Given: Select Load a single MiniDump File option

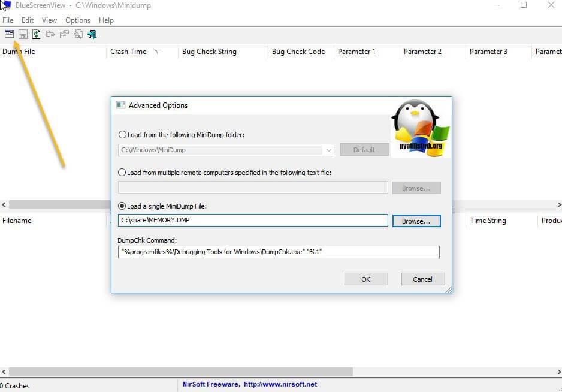Looking at the screenshot, I should (122, 206).
